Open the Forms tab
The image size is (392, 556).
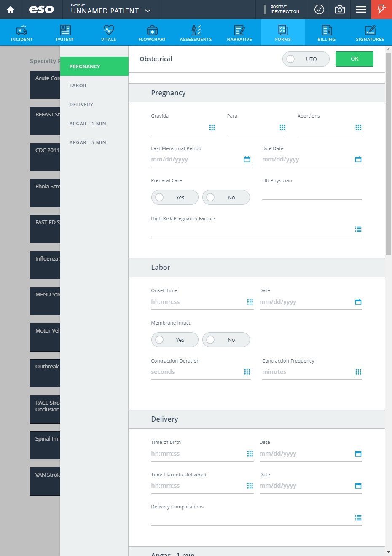[x=283, y=32]
